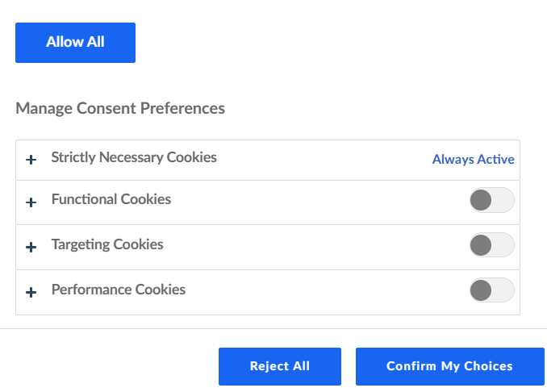547x392 pixels.
Task: Open the Strictly Necessary Cookies section title
Action: [134, 157]
